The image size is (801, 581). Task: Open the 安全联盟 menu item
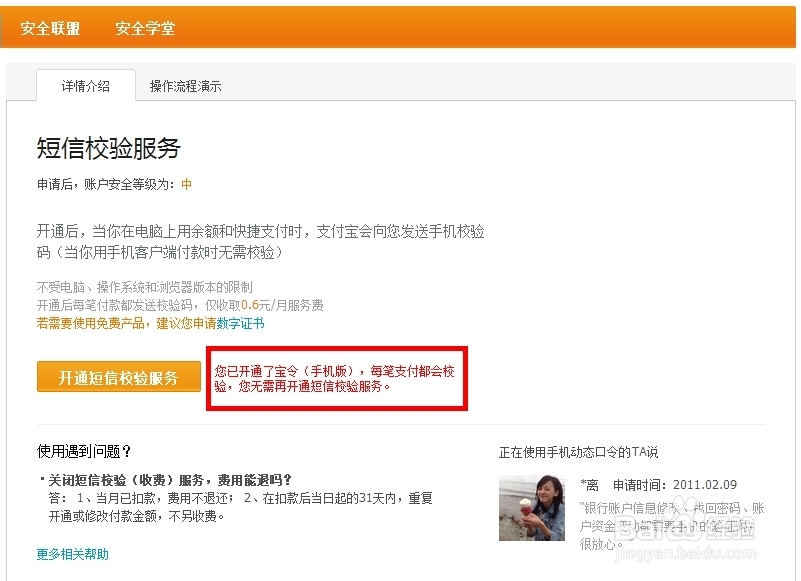click(50, 28)
